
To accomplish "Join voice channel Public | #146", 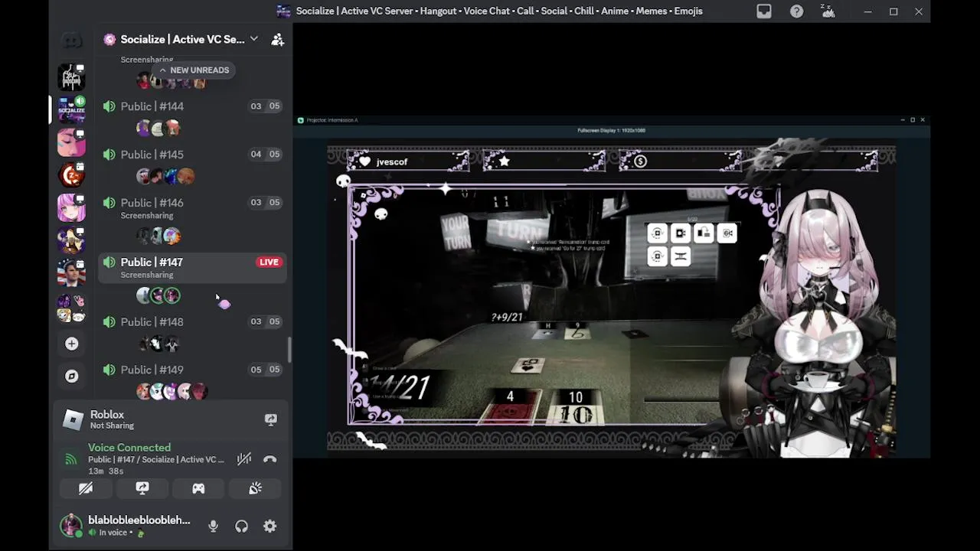I will coord(192,207).
